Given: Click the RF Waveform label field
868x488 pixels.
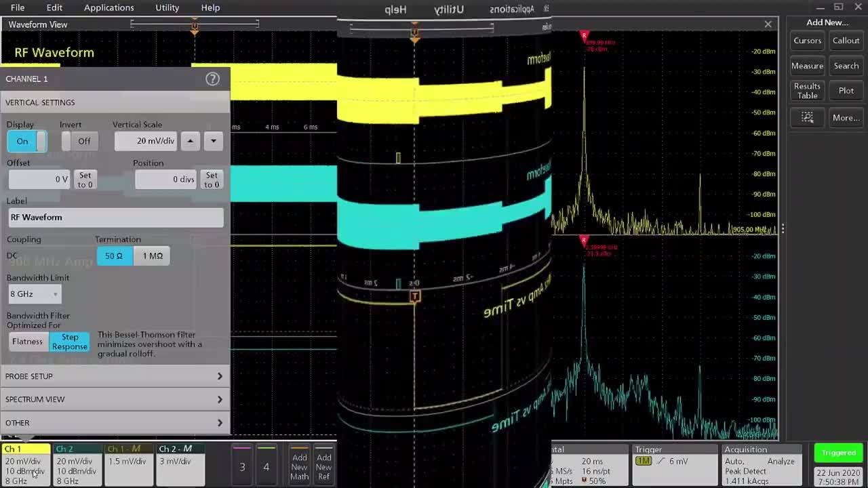Looking at the screenshot, I should pos(115,218).
